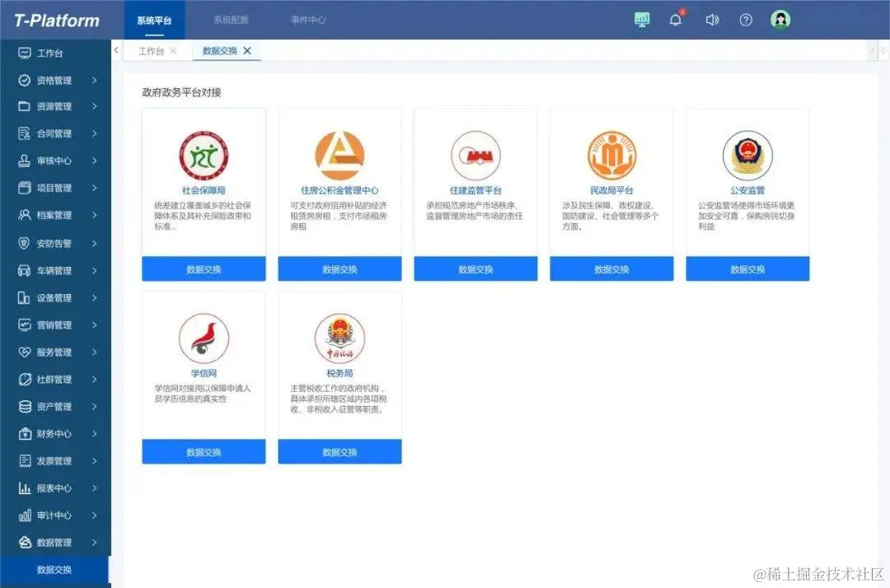890x588 pixels.
Task: Click the speaker announcement icon
Action: click(x=712, y=20)
